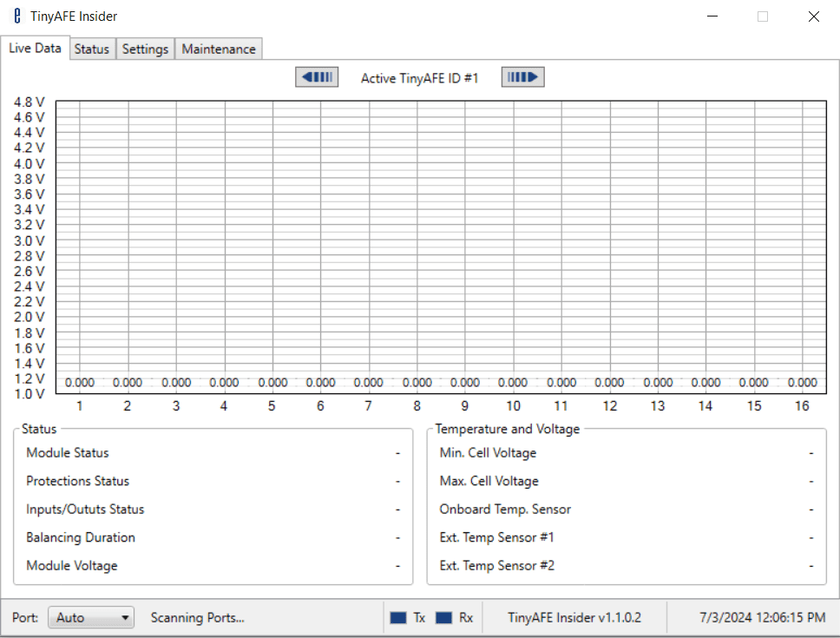Click cell number 5 on the chart axis
This screenshot has height=638, width=840.
pyautogui.click(x=272, y=406)
